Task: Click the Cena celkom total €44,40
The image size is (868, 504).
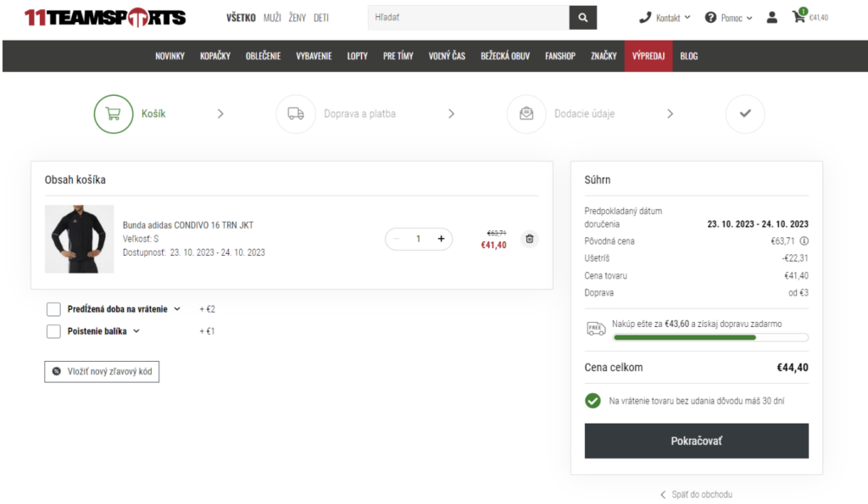Action: click(793, 368)
